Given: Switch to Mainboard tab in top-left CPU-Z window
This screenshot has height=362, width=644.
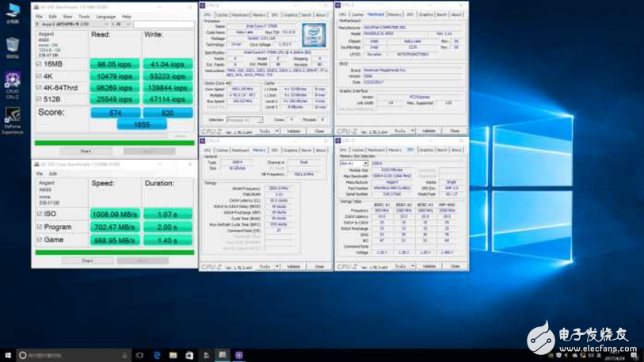Looking at the screenshot, I should coord(241,15).
